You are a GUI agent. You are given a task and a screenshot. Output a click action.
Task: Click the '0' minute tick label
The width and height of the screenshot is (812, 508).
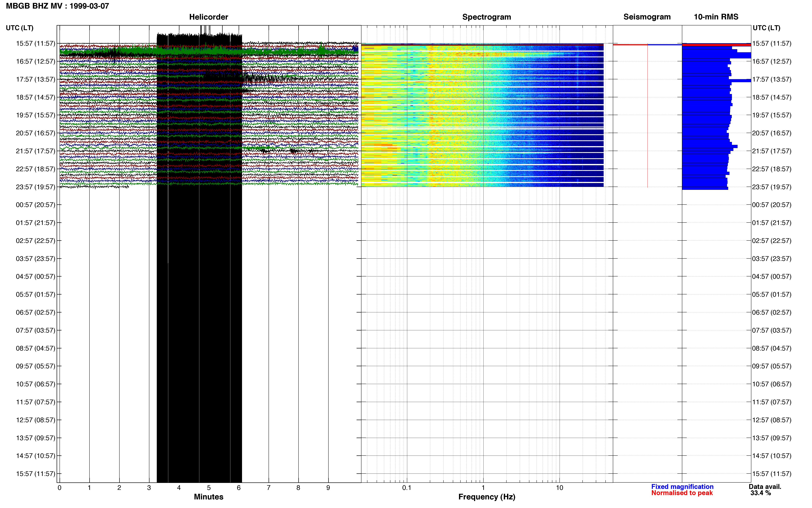pos(59,487)
